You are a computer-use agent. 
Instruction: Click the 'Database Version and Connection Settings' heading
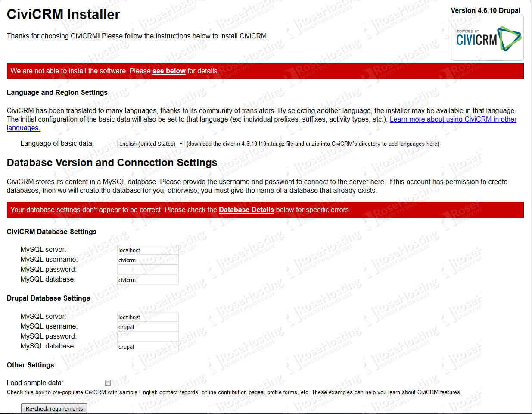click(112, 163)
